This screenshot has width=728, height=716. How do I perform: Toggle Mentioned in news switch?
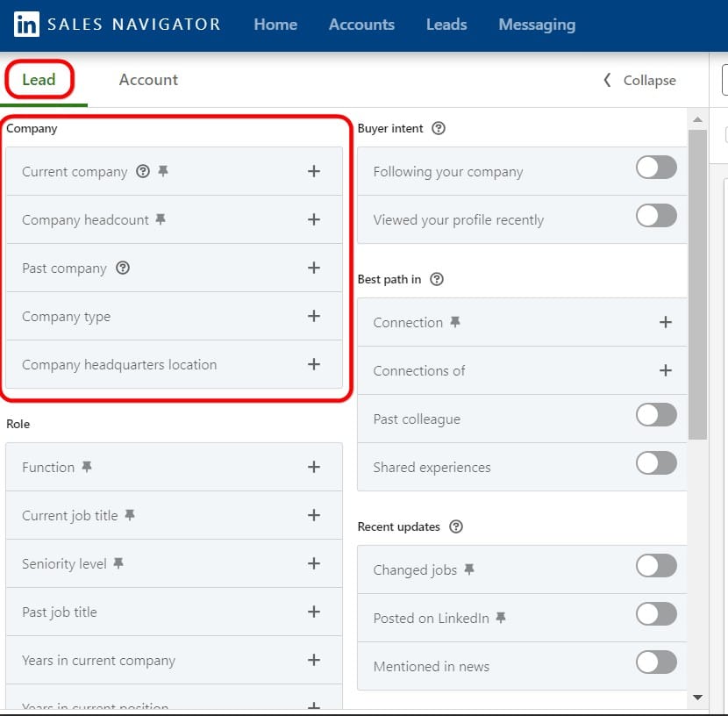click(x=656, y=662)
